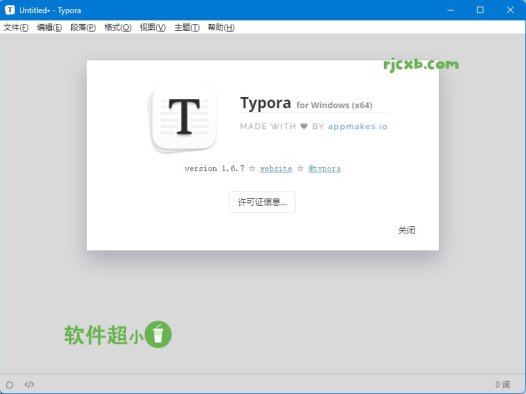Maximize the Typora window

point(480,10)
